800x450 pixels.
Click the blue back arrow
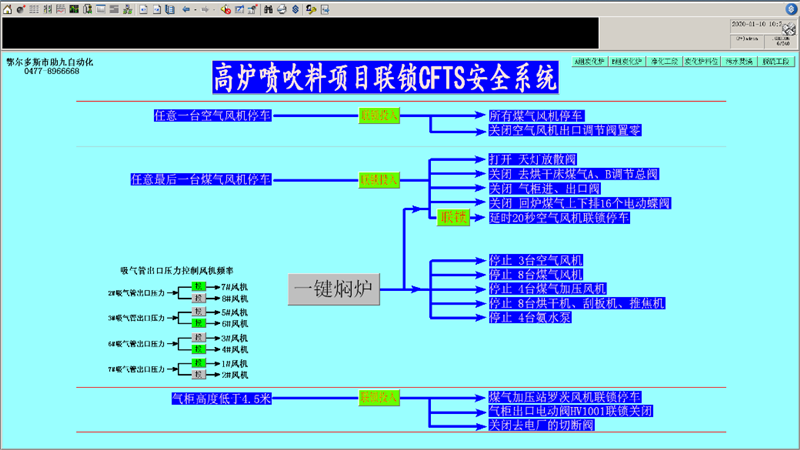186,9
